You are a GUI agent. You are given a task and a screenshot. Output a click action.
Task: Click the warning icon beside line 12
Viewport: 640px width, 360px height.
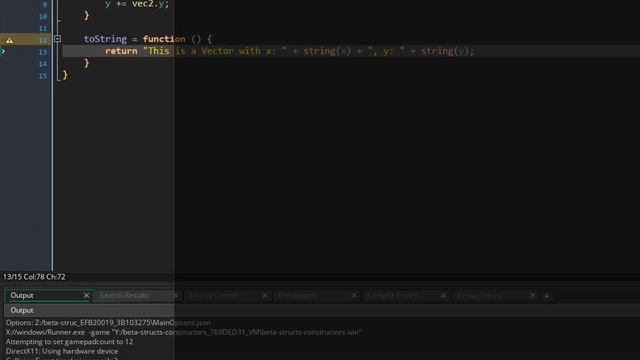(x=9, y=40)
